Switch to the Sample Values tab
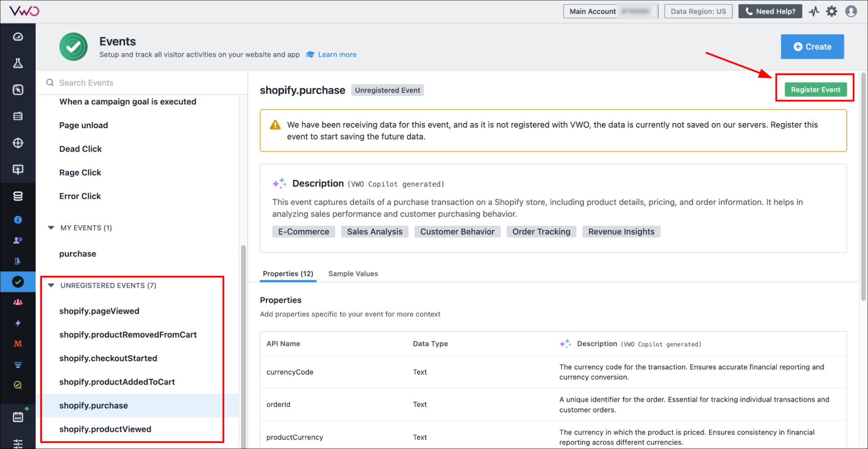 [353, 274]
